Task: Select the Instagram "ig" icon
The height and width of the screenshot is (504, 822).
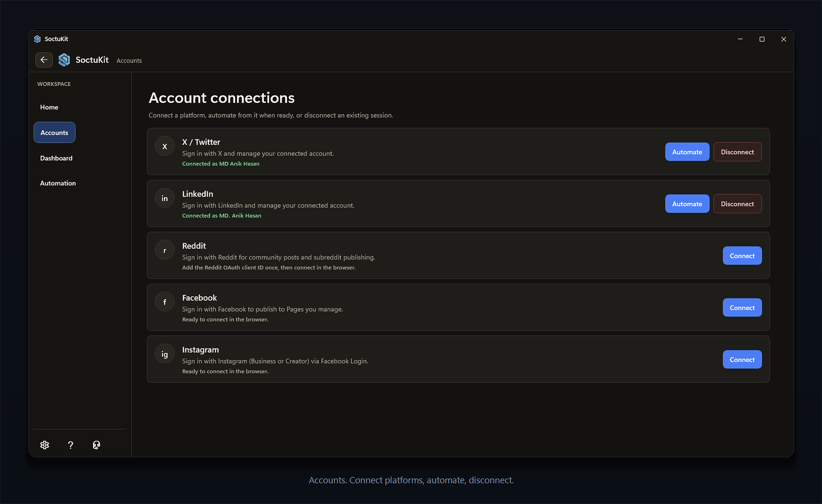Action: (165, 354)
